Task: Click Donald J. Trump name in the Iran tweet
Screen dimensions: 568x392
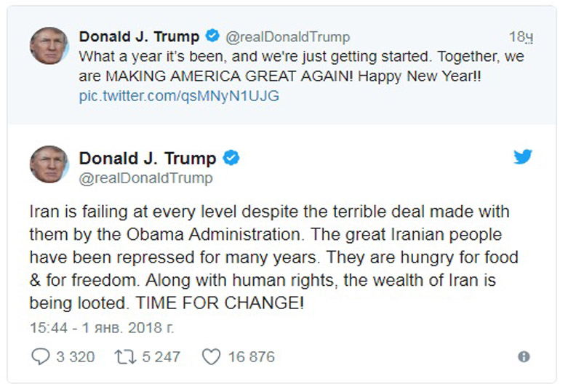Action: tap(148, 158)
